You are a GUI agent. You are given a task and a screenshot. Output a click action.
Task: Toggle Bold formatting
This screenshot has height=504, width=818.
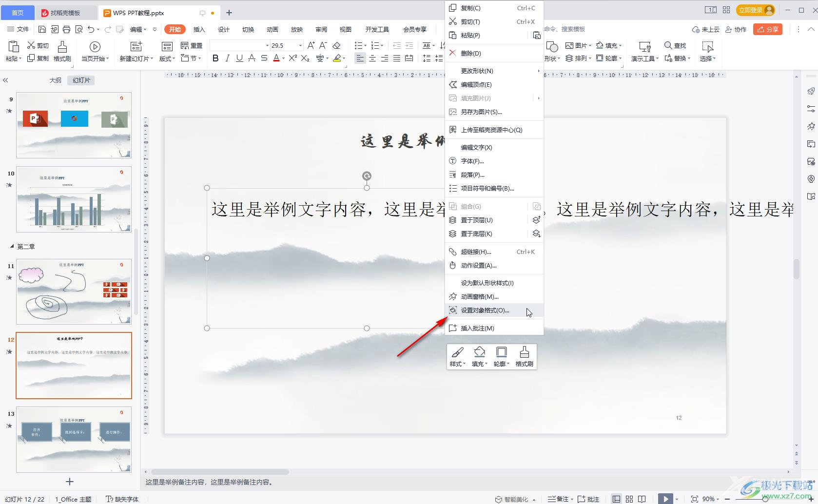[x=215, y=58]
